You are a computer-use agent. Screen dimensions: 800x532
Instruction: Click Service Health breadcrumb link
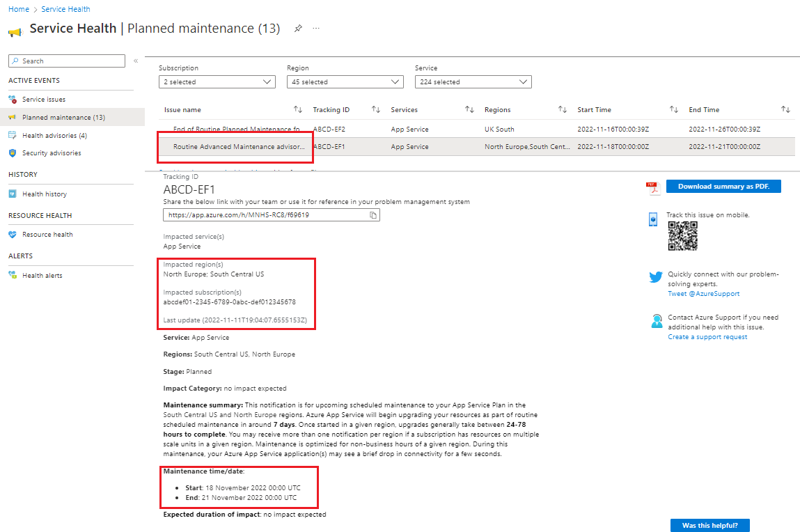click(x=65, y=9)
